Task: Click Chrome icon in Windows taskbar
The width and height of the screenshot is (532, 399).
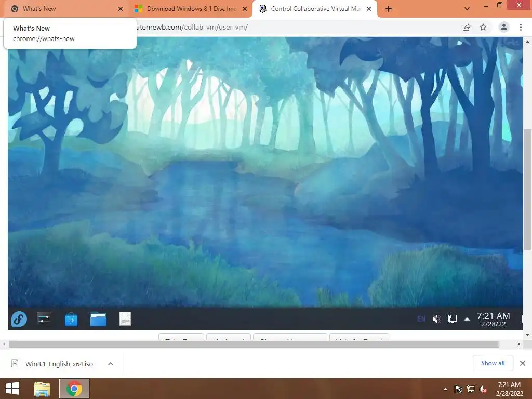Action: click(x=74, y=389)
